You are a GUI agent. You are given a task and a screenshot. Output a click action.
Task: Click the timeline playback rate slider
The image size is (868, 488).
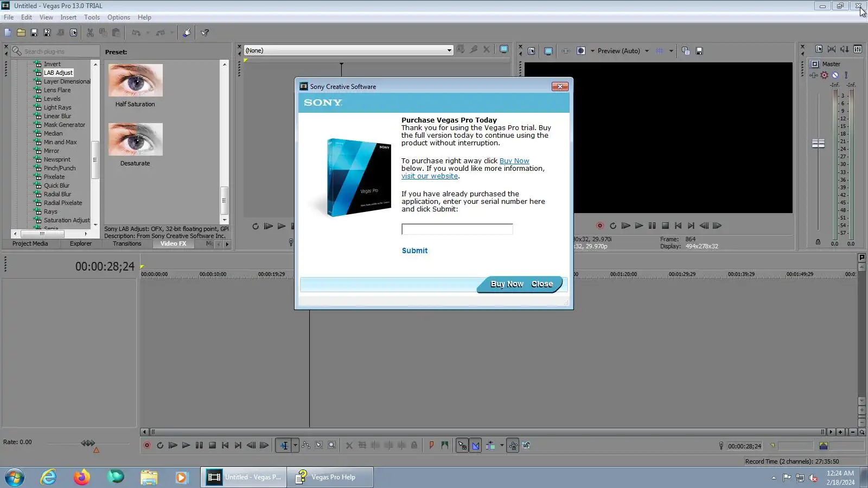pos(88,443)
